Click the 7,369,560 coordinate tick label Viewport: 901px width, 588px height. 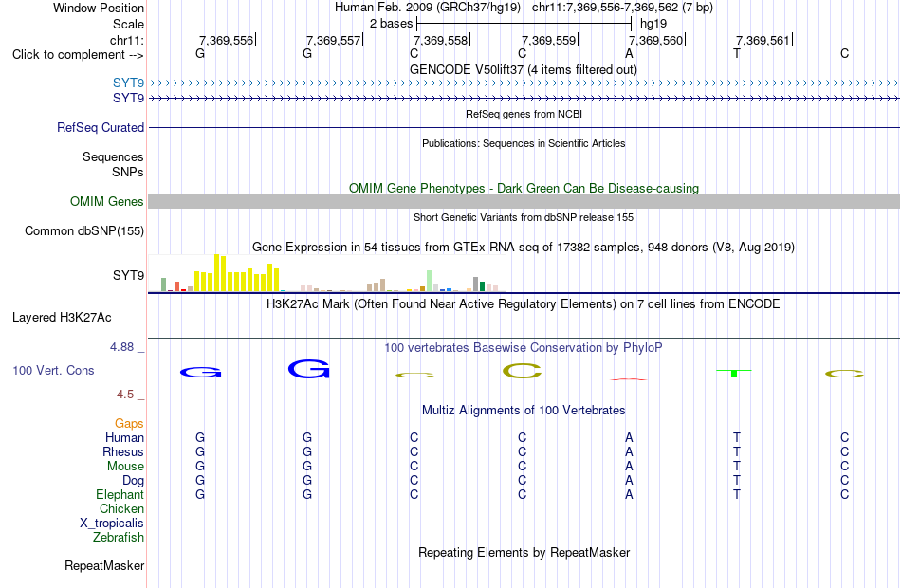(x=655, y=40)
